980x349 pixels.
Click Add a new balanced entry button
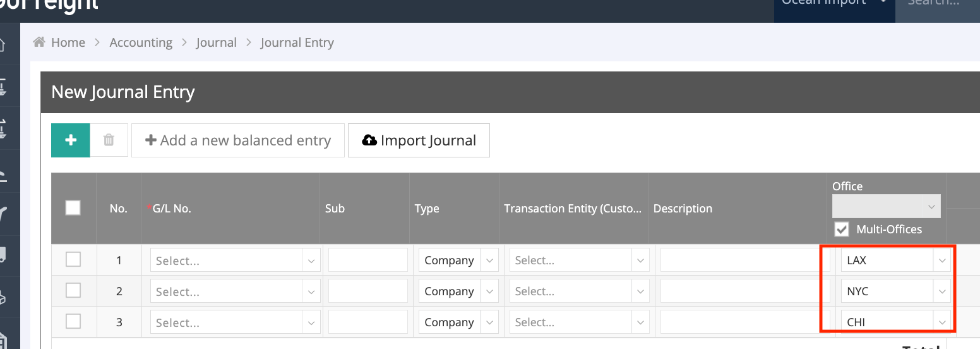point(238,140)
